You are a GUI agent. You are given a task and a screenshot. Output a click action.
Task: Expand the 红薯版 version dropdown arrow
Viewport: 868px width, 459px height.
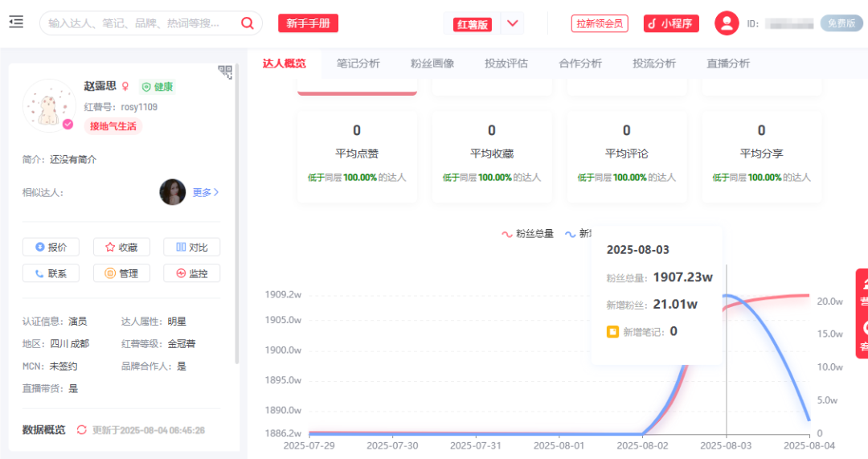[x=513, y=23]
